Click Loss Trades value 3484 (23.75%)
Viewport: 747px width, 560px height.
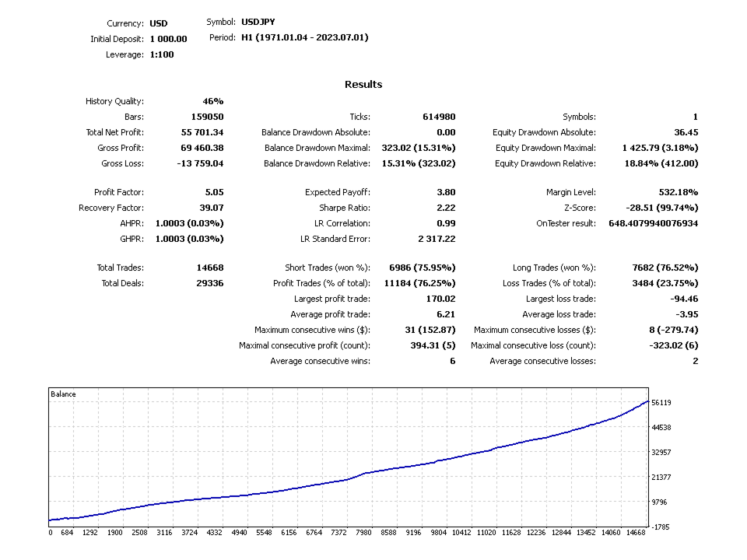pyautogui.click(x=665, y=283)
